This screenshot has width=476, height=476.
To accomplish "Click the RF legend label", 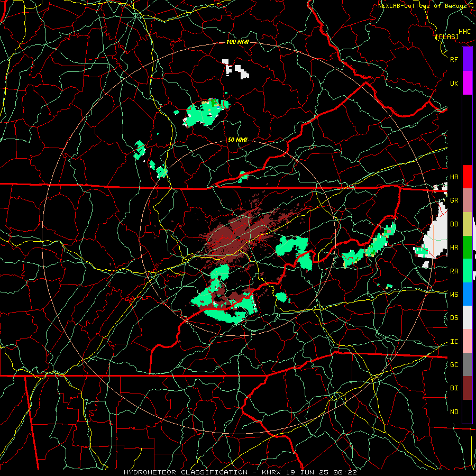I will click(x=454, y=59).
